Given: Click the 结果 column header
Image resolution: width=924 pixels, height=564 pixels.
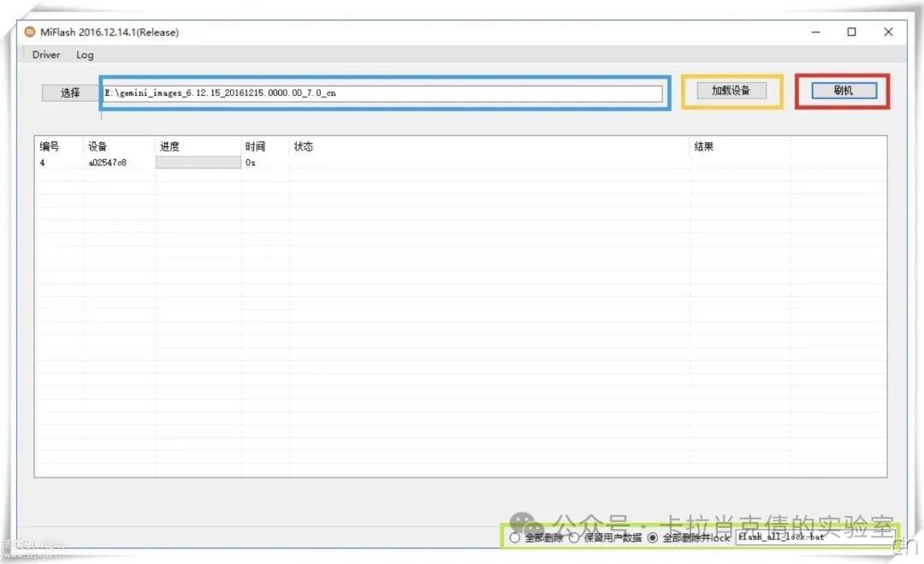Looking at the screenshot, I should point(703,146).
